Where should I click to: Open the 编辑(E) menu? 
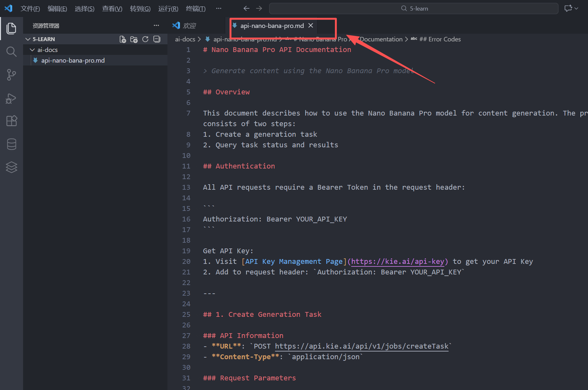57,9
